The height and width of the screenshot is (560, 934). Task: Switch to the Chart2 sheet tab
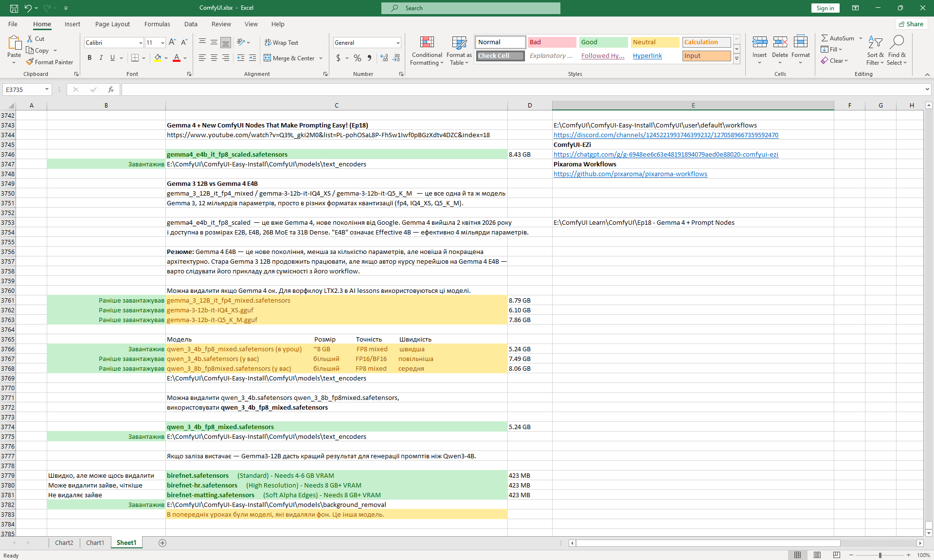pyautogui.click(x=64, y=543)
